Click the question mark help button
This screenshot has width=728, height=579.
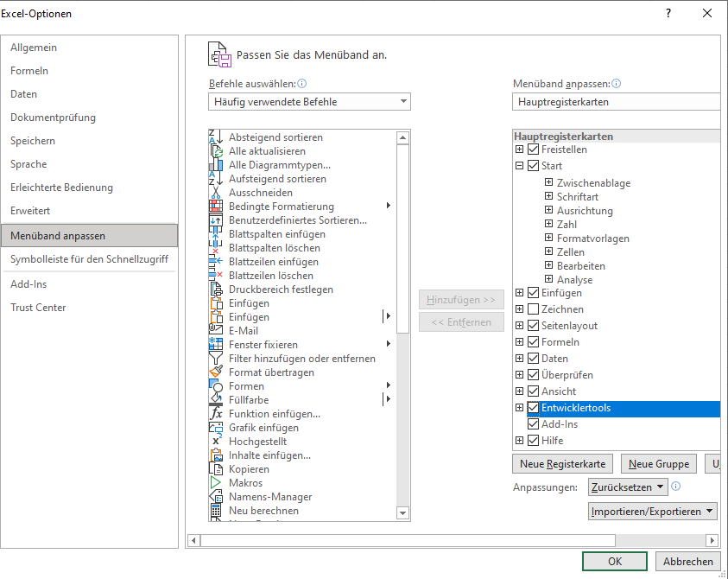[x=668, y=13]
